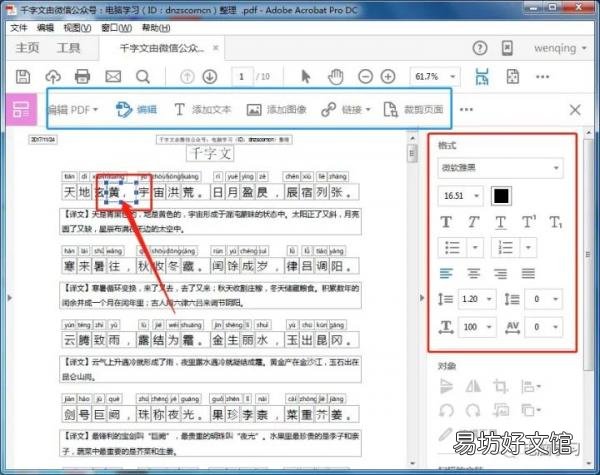Click the document vertical scrollbar thumb
Screen dimensions: 600x475
(x=412, y=153)
